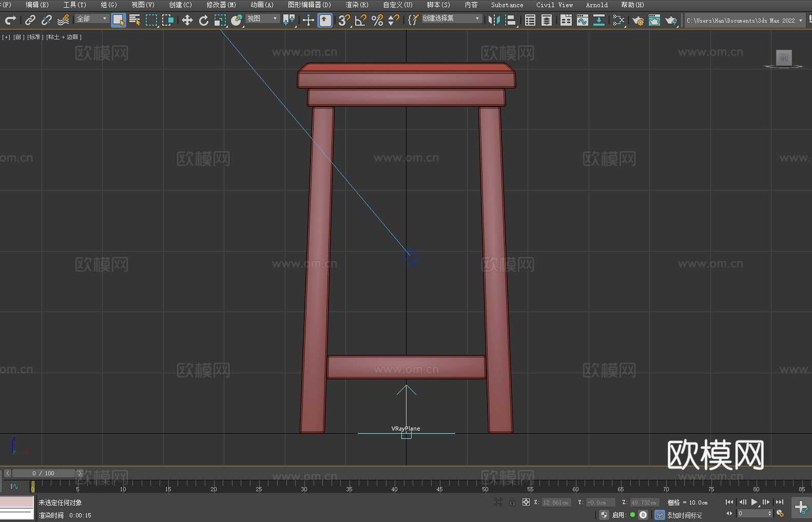Image resolution: width=812 pixels, height=522 pixels.
Task: Open the Mini Curve Editor icon
Action: pyautogui.click(x=14, y=486)
